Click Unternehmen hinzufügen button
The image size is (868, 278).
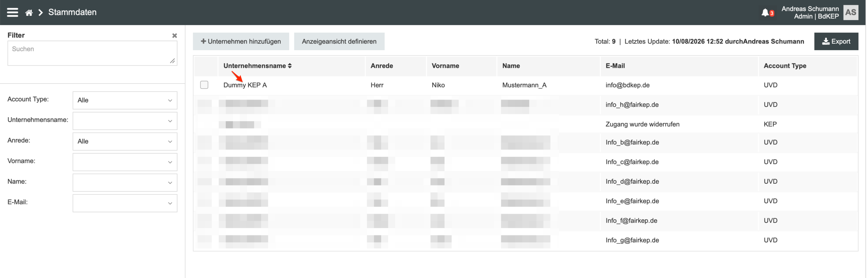241,41
